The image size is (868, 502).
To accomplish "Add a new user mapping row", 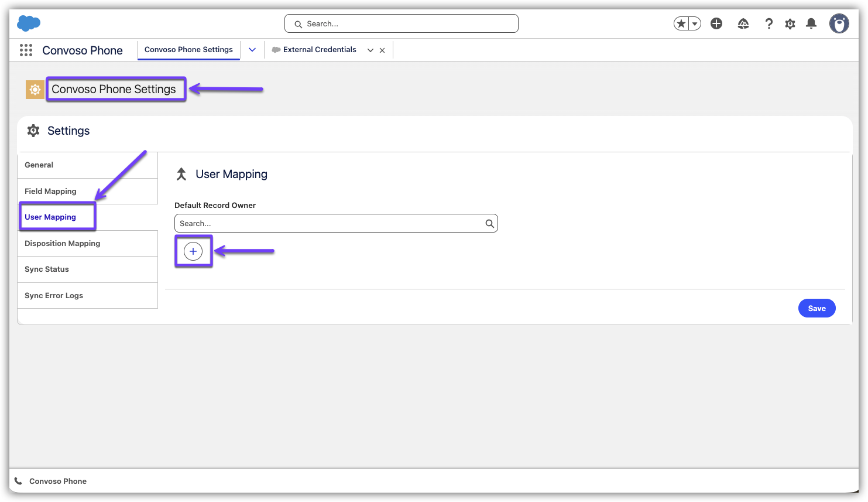I will [x=193, y=251].
